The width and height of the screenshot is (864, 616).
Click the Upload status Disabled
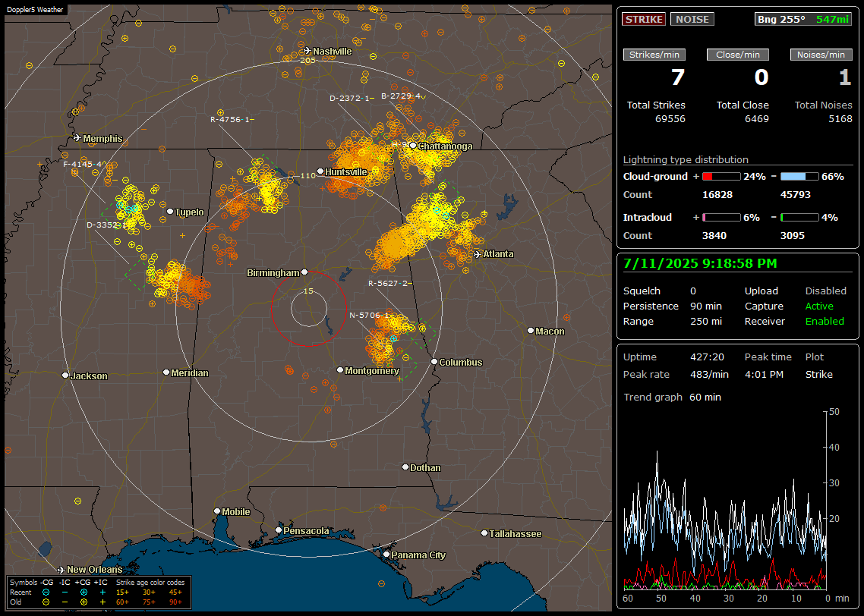pos(825,291)
